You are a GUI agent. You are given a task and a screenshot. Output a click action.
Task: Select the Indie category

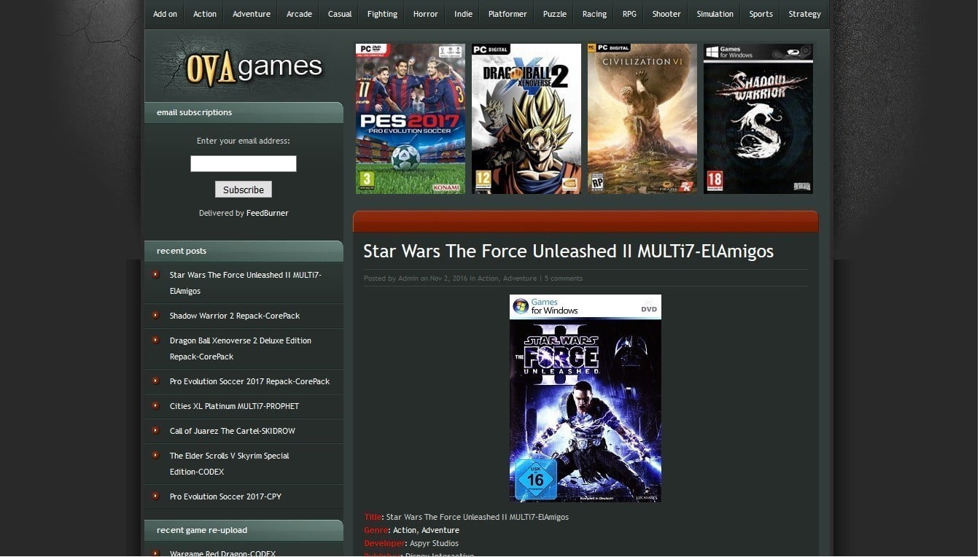pyautogui.click(x=463, y=14)
